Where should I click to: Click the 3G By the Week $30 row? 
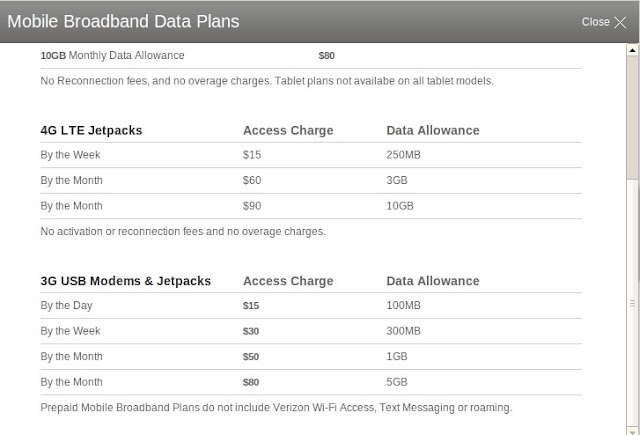pos(311,331)
